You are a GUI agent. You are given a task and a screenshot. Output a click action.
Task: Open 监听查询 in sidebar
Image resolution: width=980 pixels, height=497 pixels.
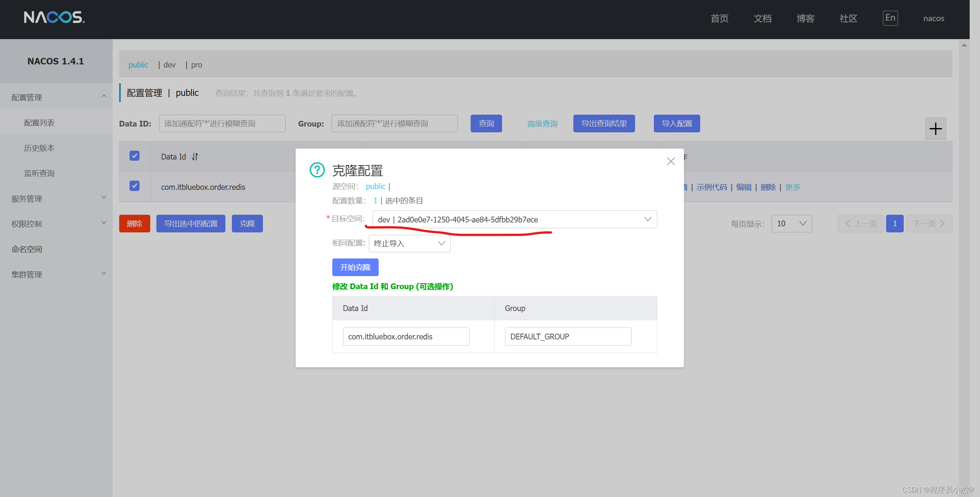point(39,173)
